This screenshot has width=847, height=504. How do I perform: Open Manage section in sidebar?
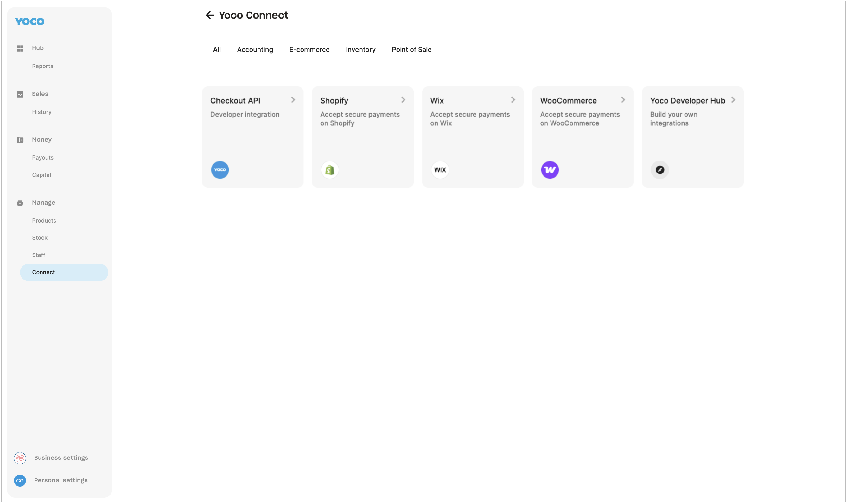point(43,202)
